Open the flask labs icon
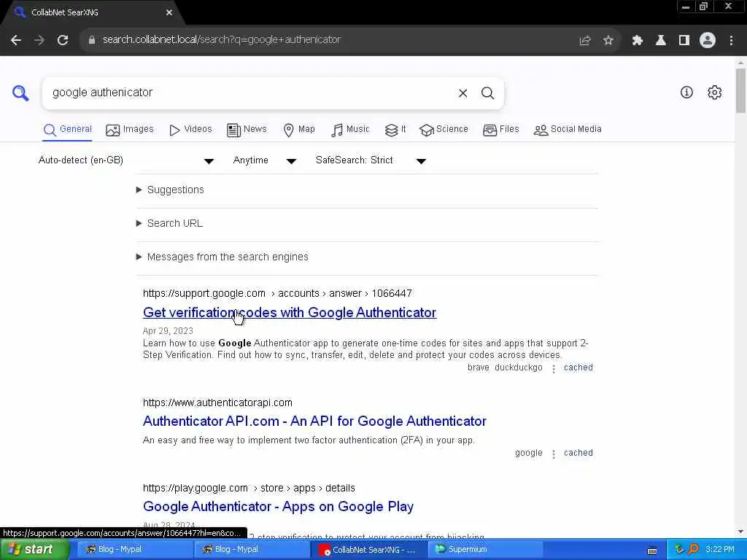The image size is (747, 560). 660,41
